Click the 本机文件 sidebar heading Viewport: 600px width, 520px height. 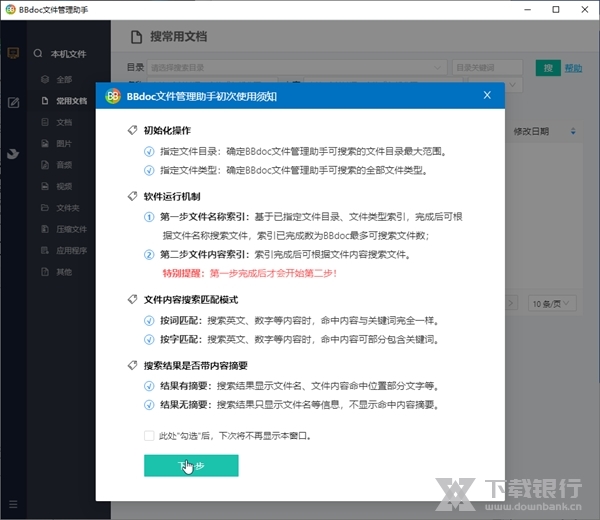(68, 54)
